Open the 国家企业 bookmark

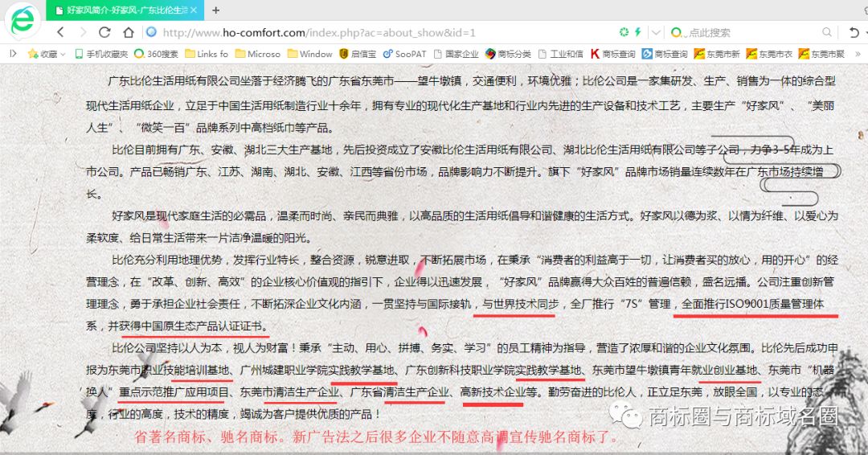coord(457,54)
